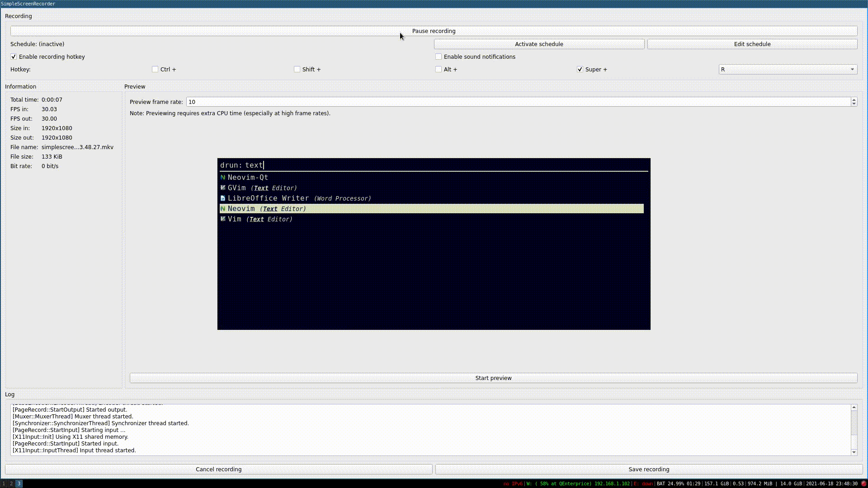Uncheck the Super + modifier

point(580,70)
